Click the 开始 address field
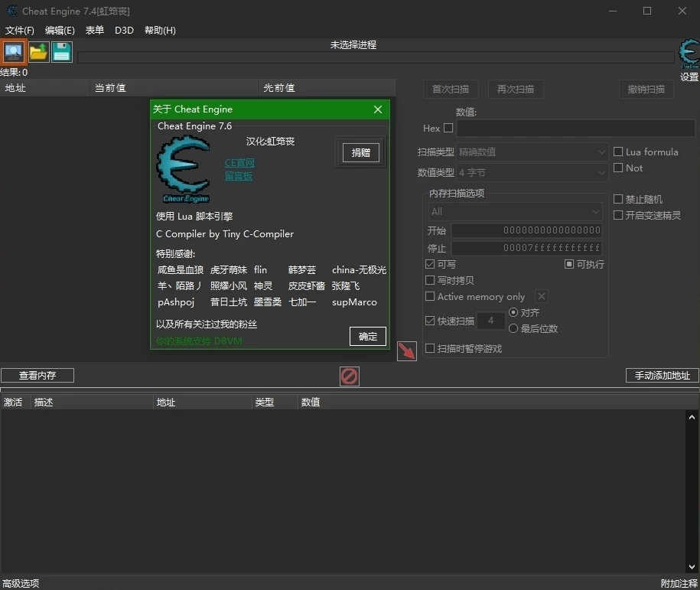This screenshot has height=590, width=700. tap(527, 230)
